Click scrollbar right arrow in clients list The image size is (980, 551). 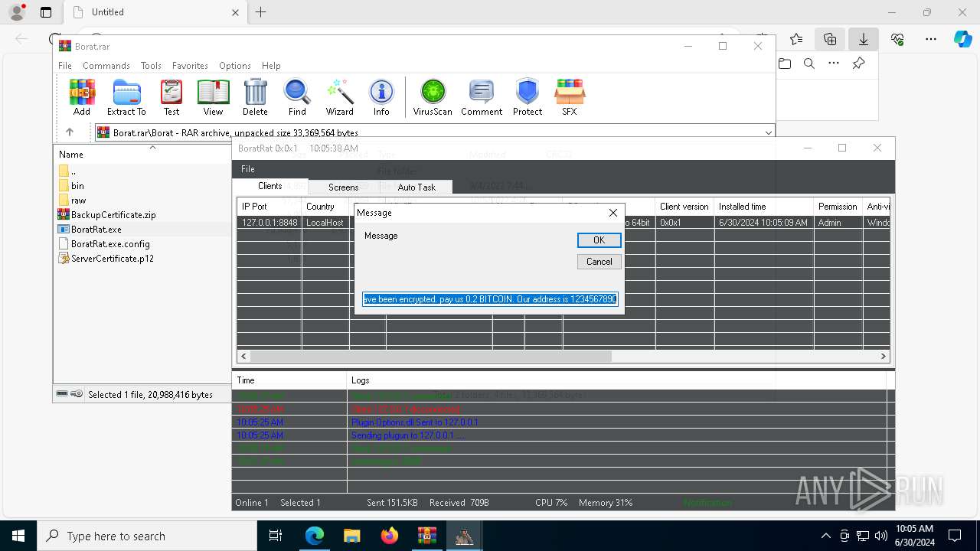pos(883,356)
